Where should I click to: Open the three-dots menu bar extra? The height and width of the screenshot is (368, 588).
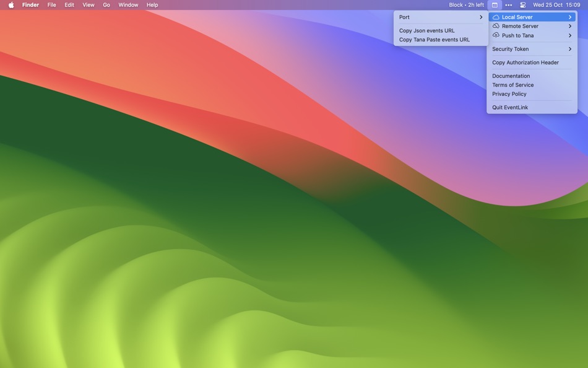coord(509,5)
